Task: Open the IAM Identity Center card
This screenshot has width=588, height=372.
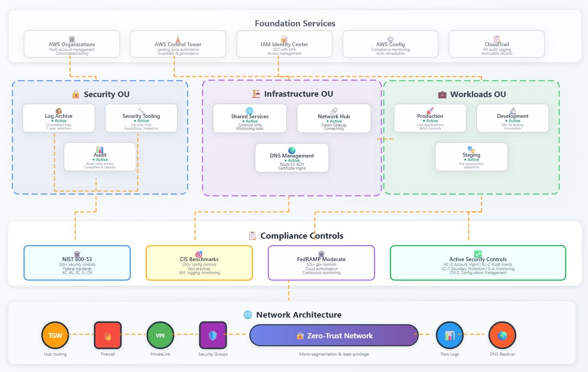Action: [x=284, y=44]
